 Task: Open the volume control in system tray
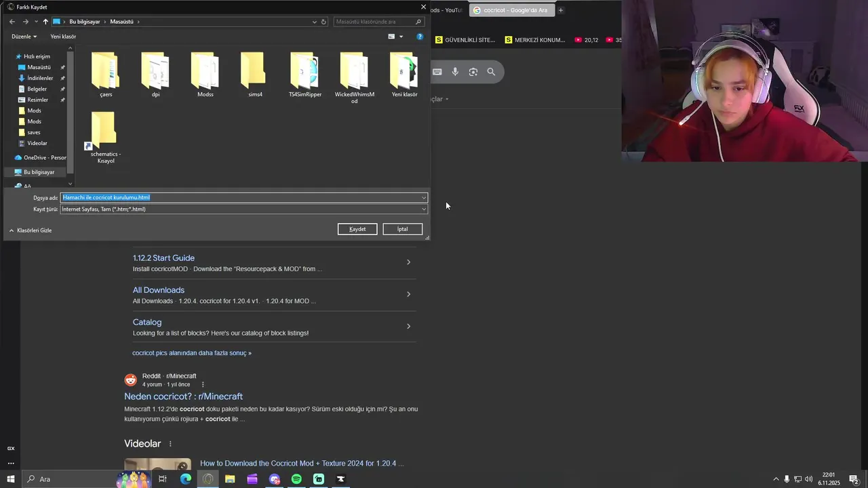click(808, 479)
